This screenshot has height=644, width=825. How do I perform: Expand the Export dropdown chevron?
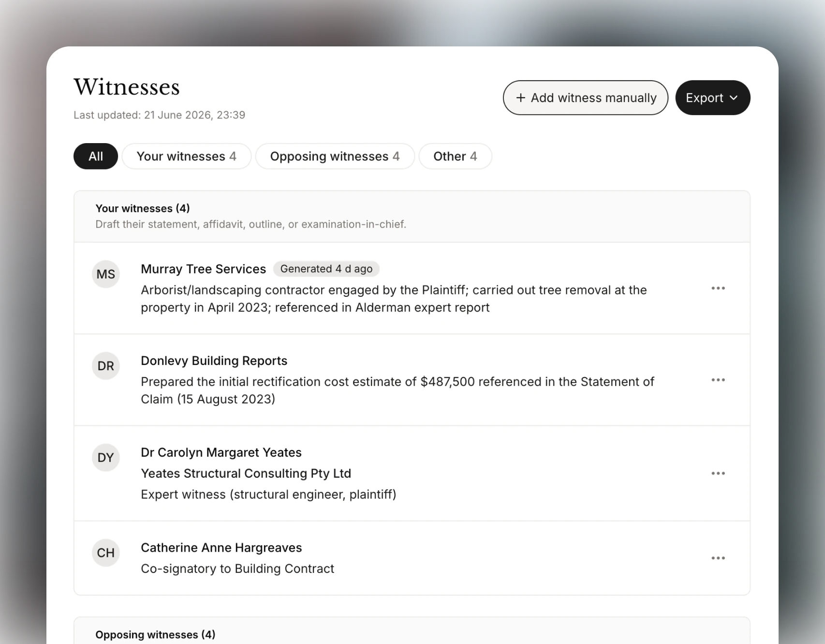coord(734,98)
